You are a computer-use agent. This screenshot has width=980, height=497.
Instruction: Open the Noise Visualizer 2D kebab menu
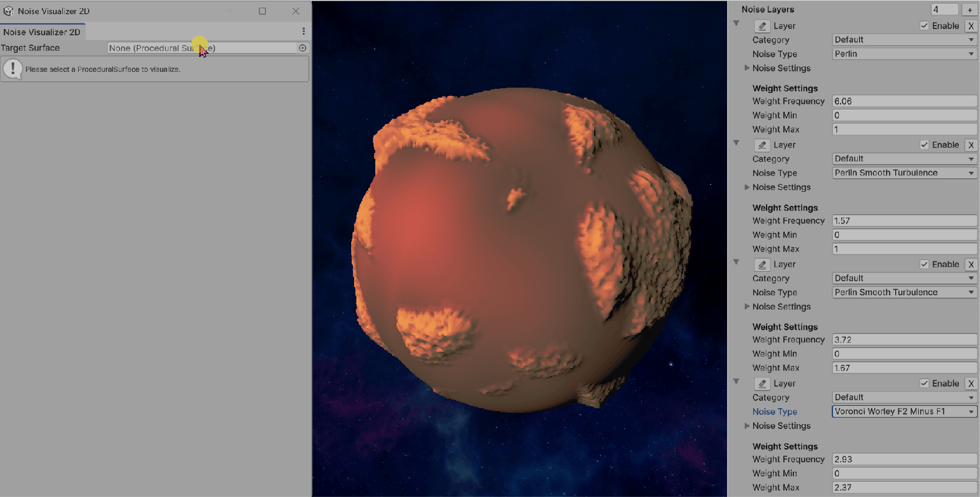(304, 31)
